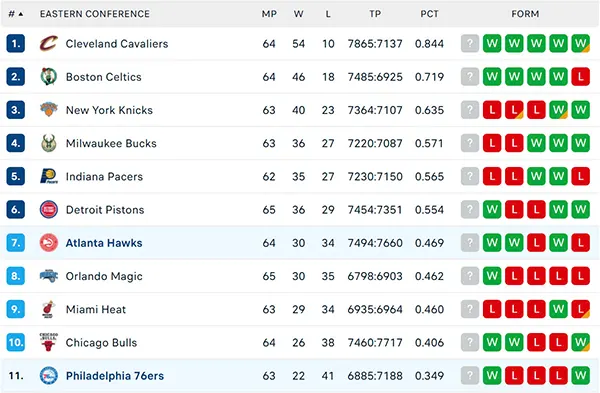
Task: Select the Milwaukee Bucks deer logo
Action: pyautogui.click(x=49, y=143)
